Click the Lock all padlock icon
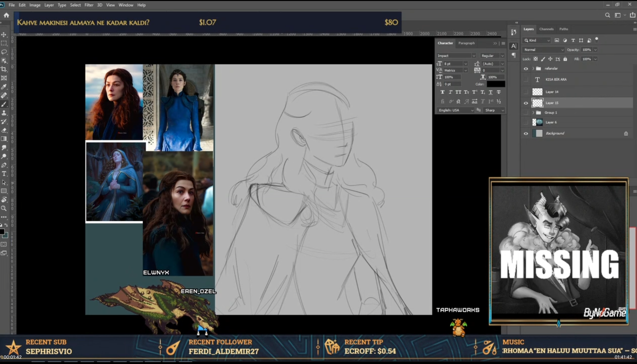The width and height of the screenshot is (637, 364). coord(565,59)
